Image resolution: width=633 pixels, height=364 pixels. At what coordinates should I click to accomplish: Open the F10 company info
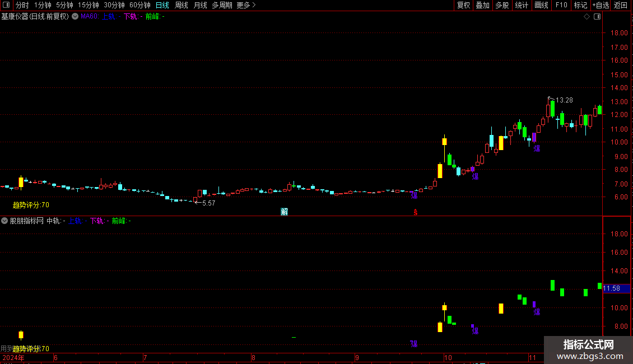[561, 5]
